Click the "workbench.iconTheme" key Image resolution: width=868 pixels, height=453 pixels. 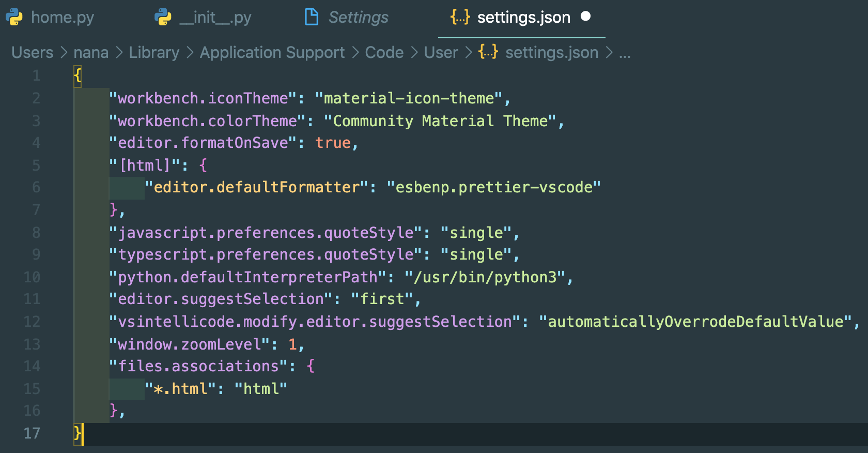coord(203,98)
